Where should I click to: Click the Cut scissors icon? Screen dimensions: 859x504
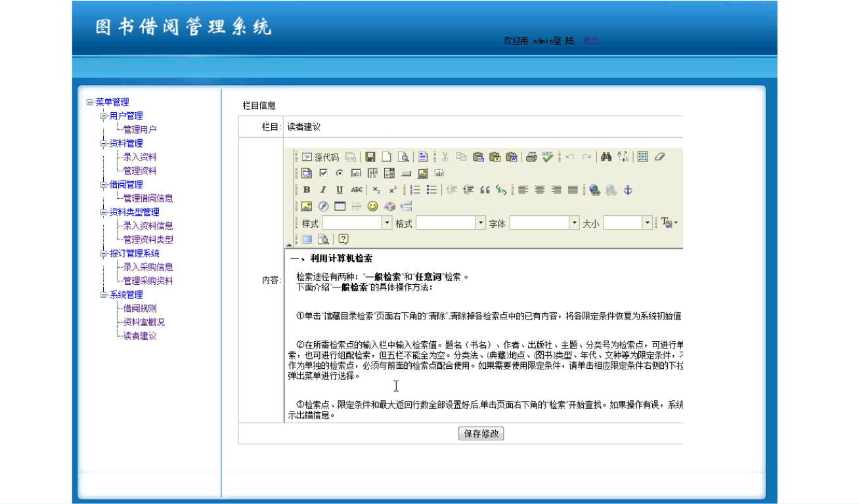click(x=445, y=157)
